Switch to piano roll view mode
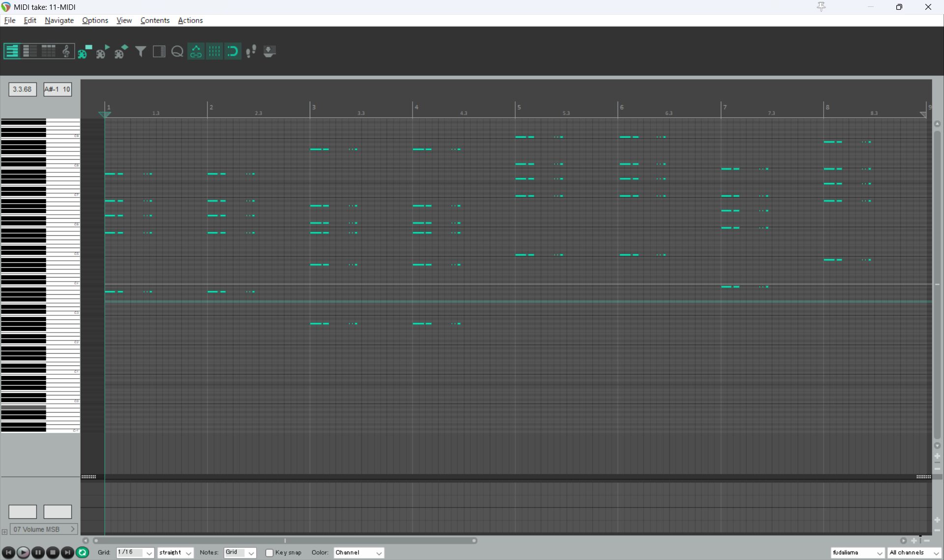The width and height of the screenshot is (944, 560). [x=12, y=51]
